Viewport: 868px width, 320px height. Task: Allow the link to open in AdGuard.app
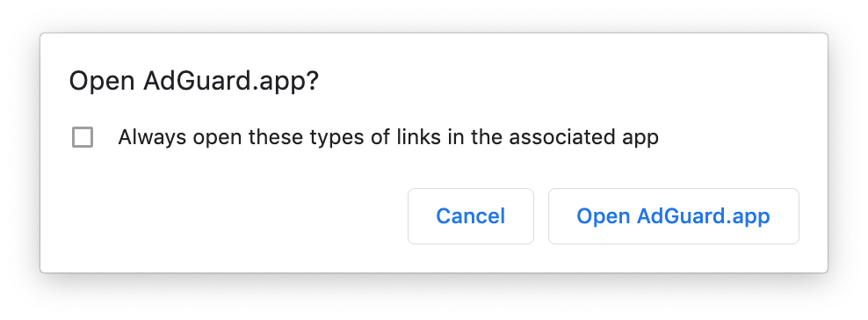tap(673, 216)
